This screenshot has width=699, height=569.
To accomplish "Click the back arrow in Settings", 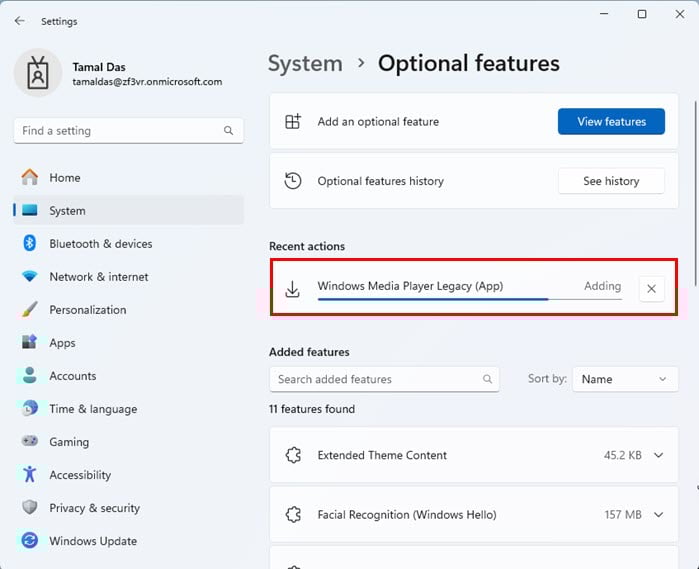I will click(20, 21).
